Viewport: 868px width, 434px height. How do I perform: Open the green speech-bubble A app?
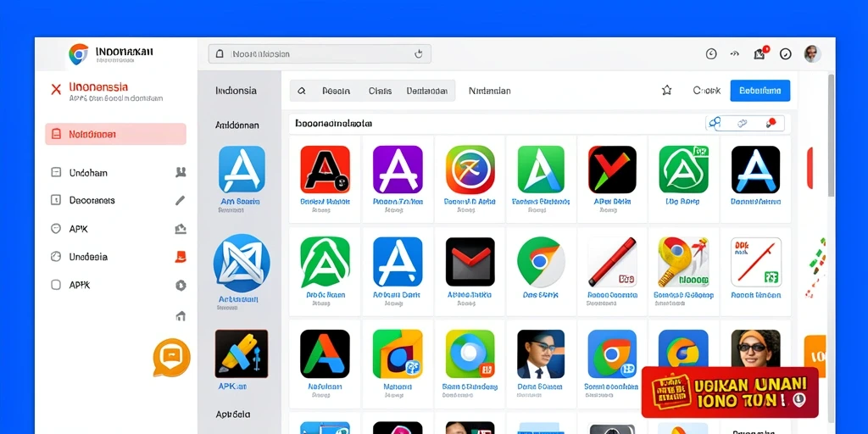[325, 263]
